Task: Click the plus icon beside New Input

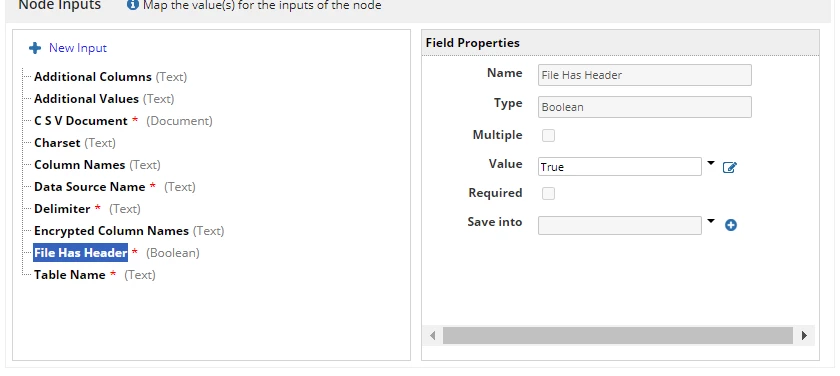Action: tap(35, 48)
